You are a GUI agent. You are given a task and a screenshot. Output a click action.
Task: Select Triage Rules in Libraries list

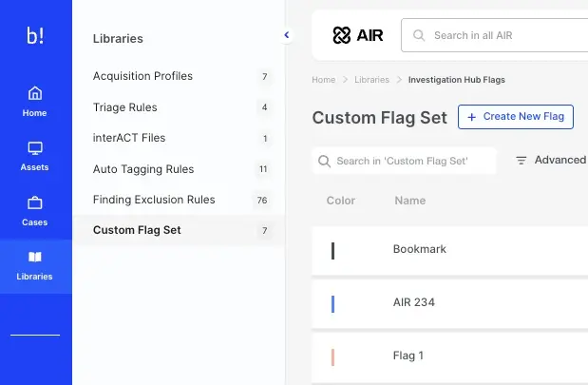(x=125, y=107)
